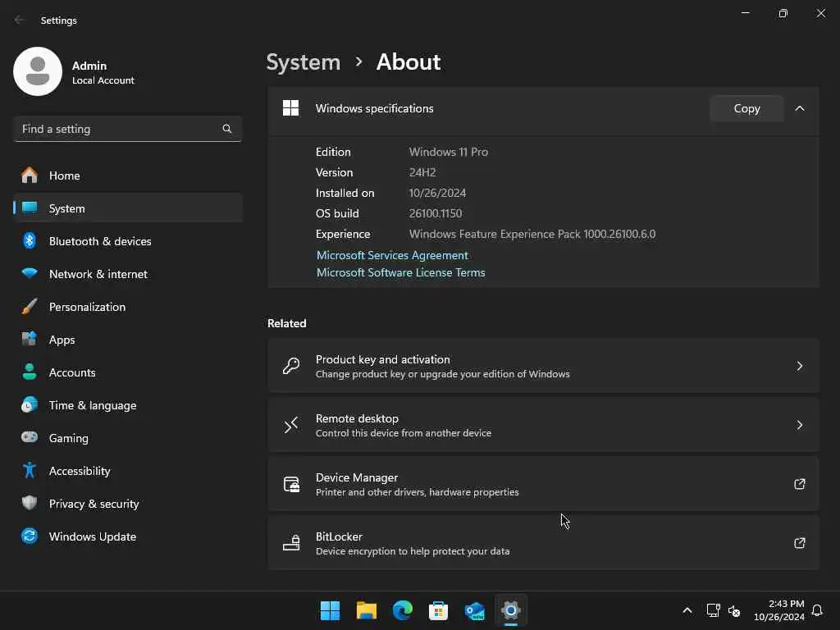The width and height of the screenshot is (840, 630).
Task: Open Apps settings in the sidebar
Action: point(128,339)
